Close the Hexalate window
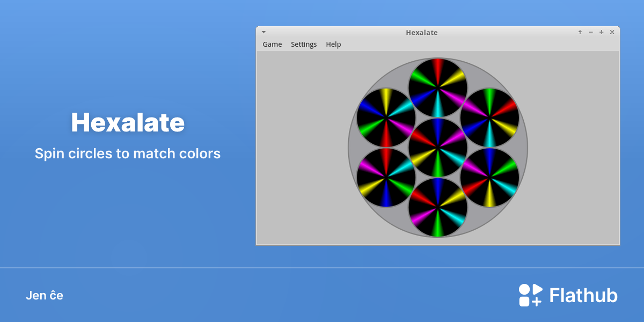The height and width of the screenshot is (322, 644). (x=612, y=32)
